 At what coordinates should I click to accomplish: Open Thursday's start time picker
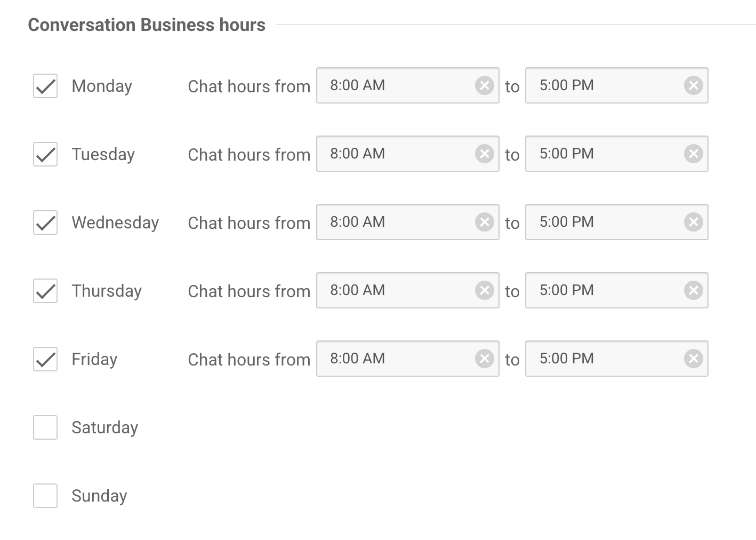click(x=395, y=290)
